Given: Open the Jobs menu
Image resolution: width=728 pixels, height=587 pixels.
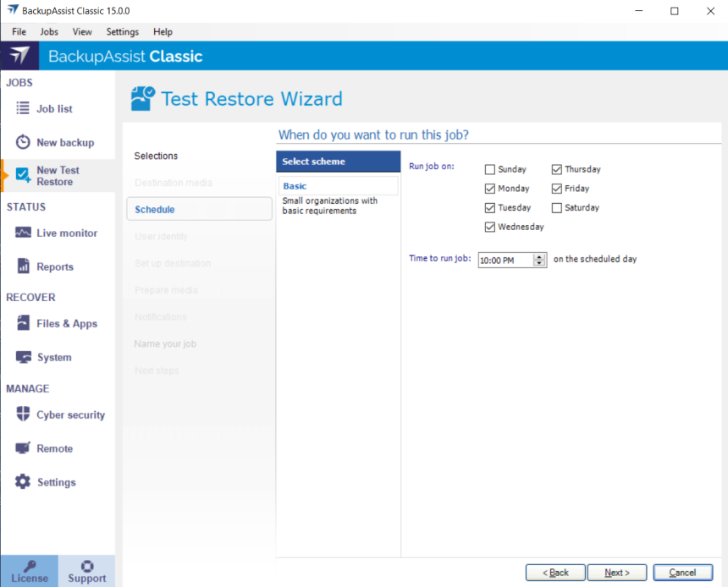Looking at the screenshot, I should pos(49,31).
